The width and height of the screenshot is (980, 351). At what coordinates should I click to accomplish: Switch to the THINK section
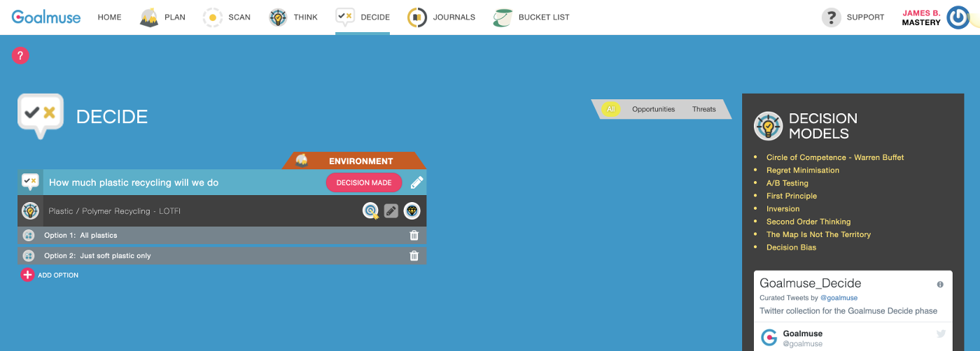click(305, 17)
